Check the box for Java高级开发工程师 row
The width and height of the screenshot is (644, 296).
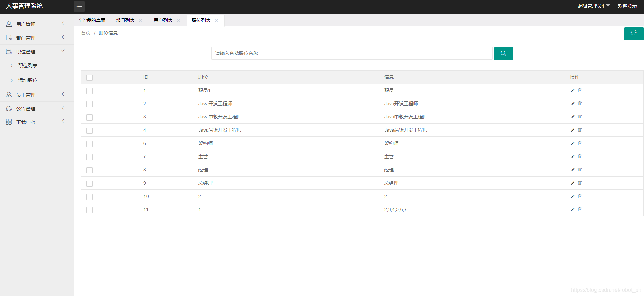(90, 131)
